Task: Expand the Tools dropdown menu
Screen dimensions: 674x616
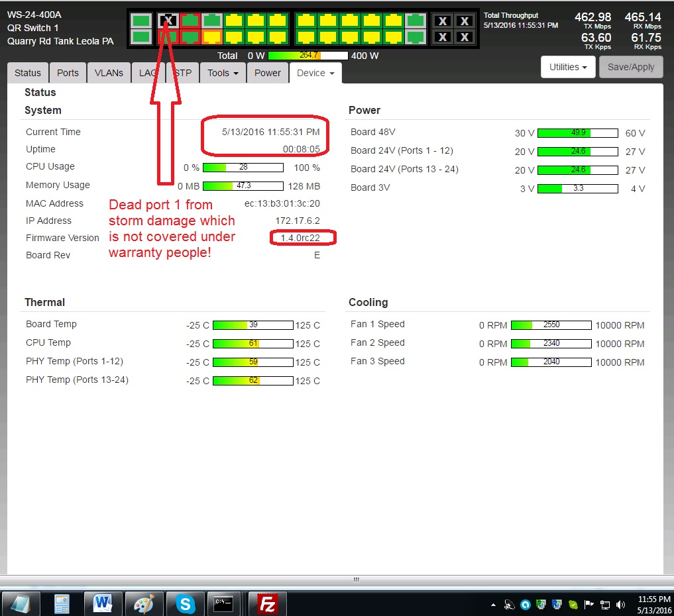Action: [223, 73]
